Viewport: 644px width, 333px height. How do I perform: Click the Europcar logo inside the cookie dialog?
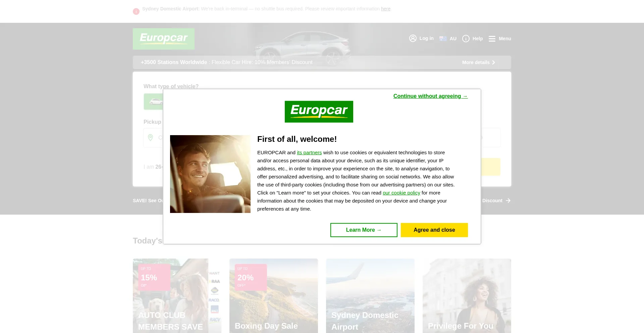tap(319, 111)
